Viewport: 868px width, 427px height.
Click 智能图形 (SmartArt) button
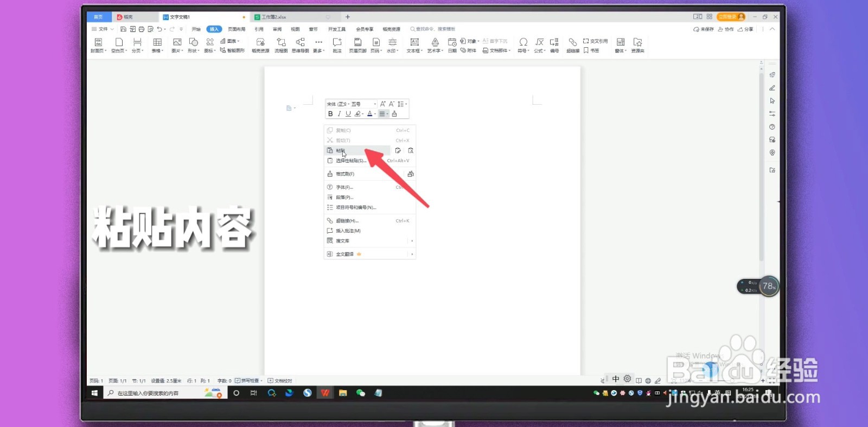(x=232, y=50)
